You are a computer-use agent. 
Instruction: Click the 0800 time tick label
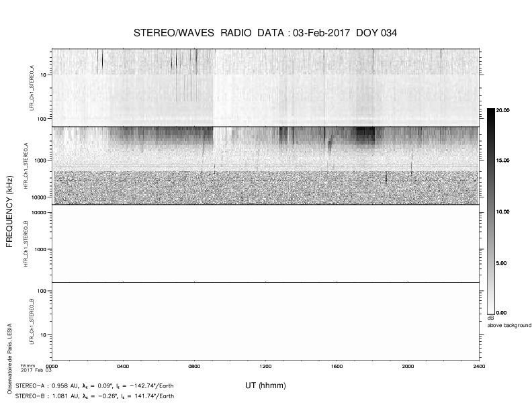point(194,366)
